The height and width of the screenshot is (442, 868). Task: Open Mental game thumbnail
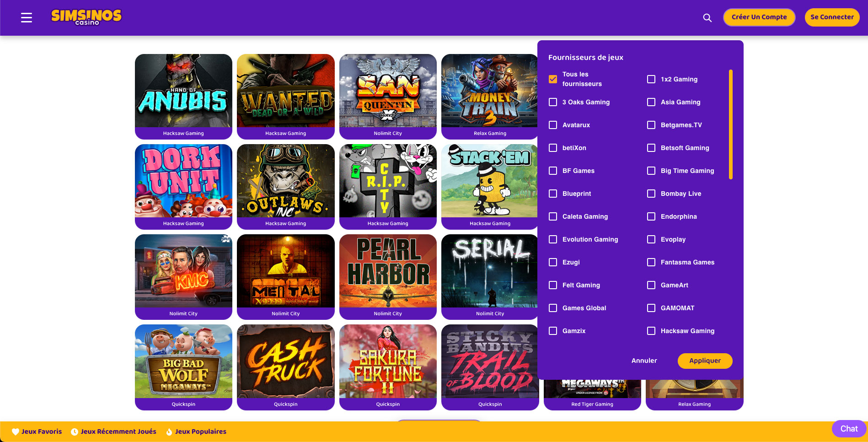[x=286, y=271]
